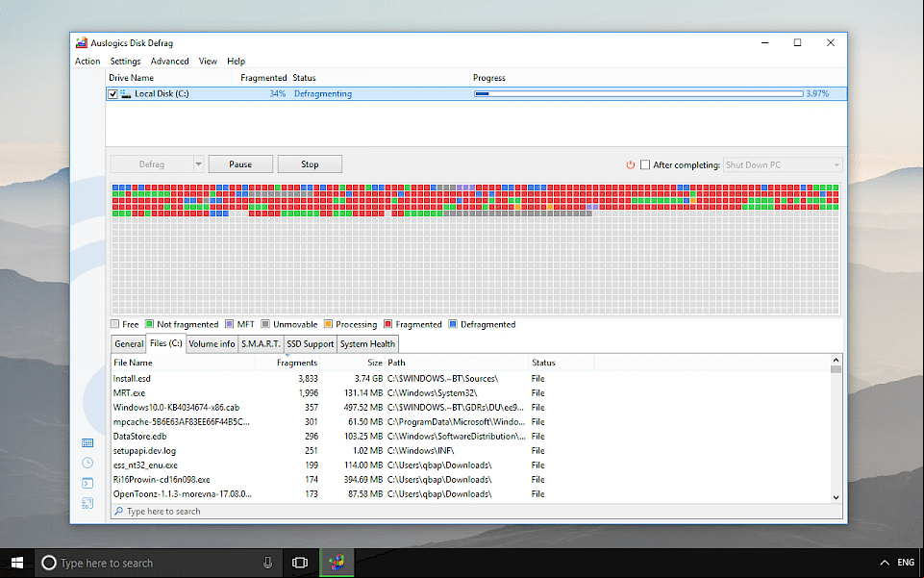Open the Shut Down PC dropdown

[782, 165]
